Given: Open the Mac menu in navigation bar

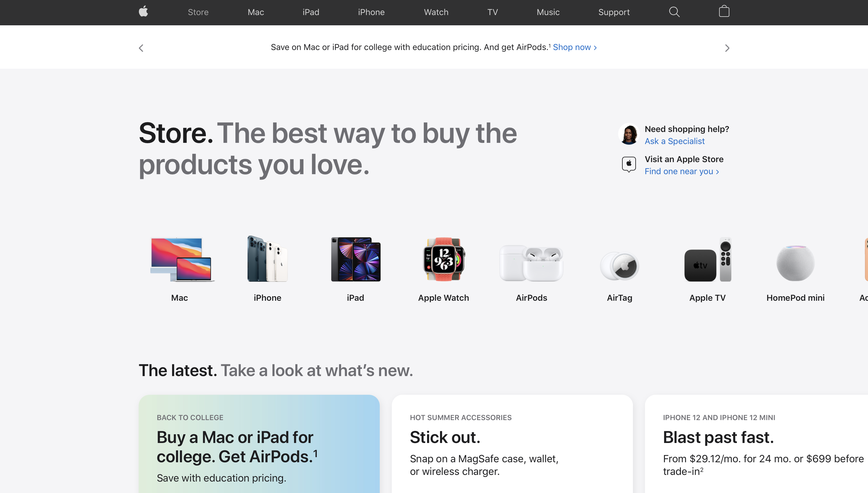Looking at the screenshot, I should click(x=256, y=12).
